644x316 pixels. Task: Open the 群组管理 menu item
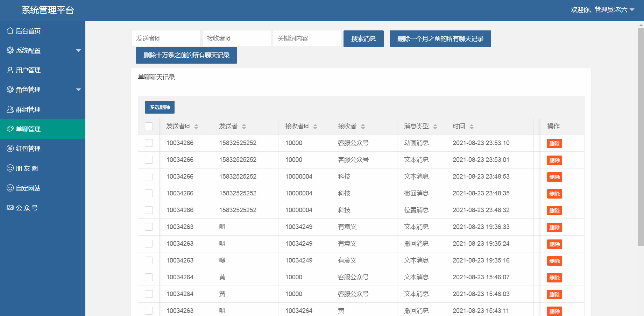[x=43, y=109]
